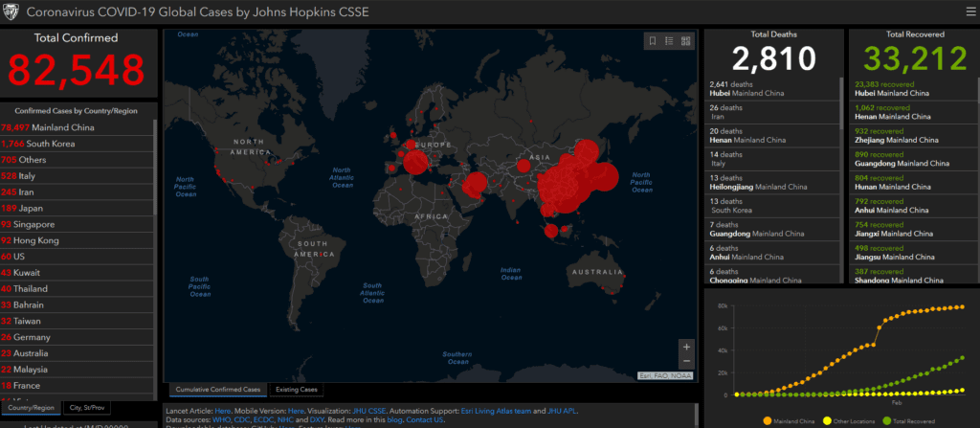Open the map bookmarks tool
This screenshot has width=980, height=428.
(x=653, y=41)
